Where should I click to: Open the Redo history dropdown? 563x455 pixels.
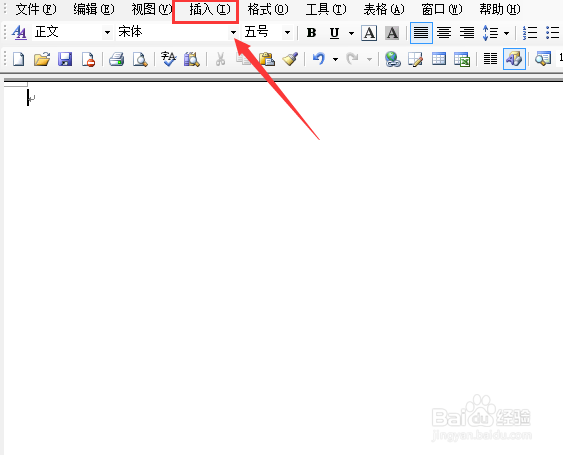tap(369, 60)
